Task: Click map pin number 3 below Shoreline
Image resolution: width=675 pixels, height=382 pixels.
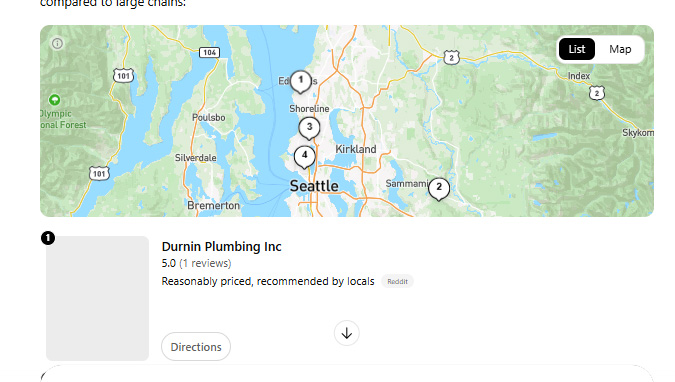Action: (309, 128)
